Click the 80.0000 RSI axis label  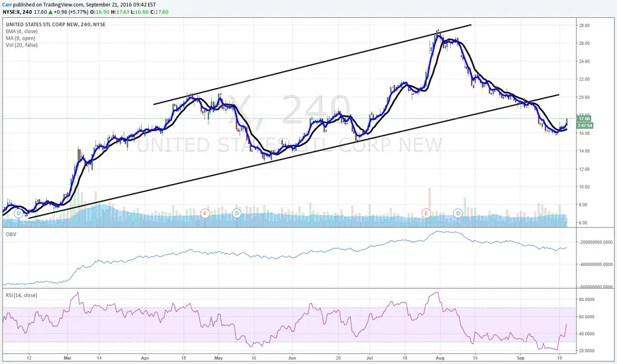586,299
